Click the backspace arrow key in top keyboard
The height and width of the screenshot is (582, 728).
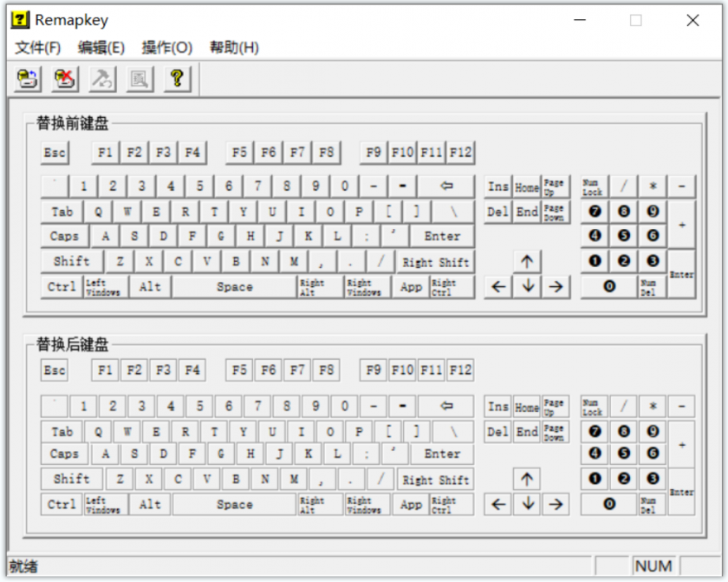pos(446,186)
